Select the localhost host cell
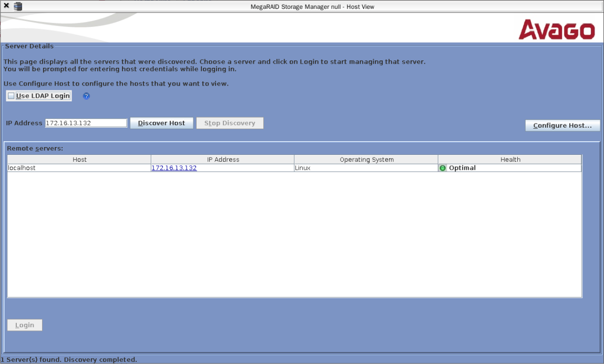 [79, 168]
